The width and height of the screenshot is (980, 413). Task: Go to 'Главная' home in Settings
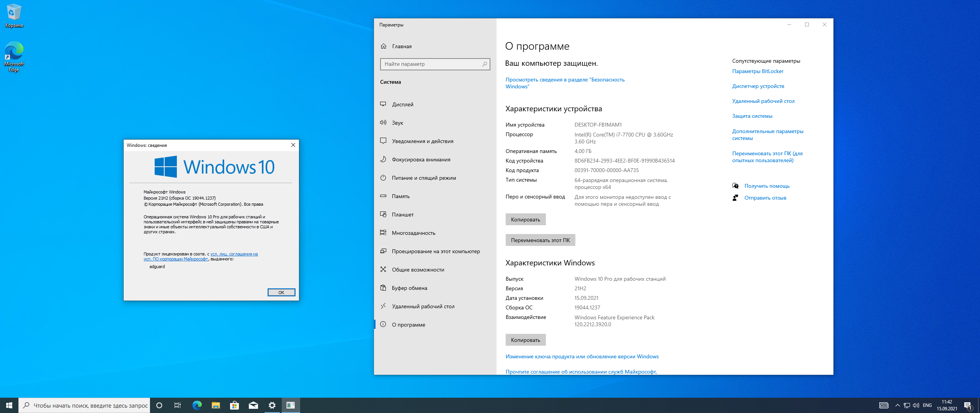(435, 46)
